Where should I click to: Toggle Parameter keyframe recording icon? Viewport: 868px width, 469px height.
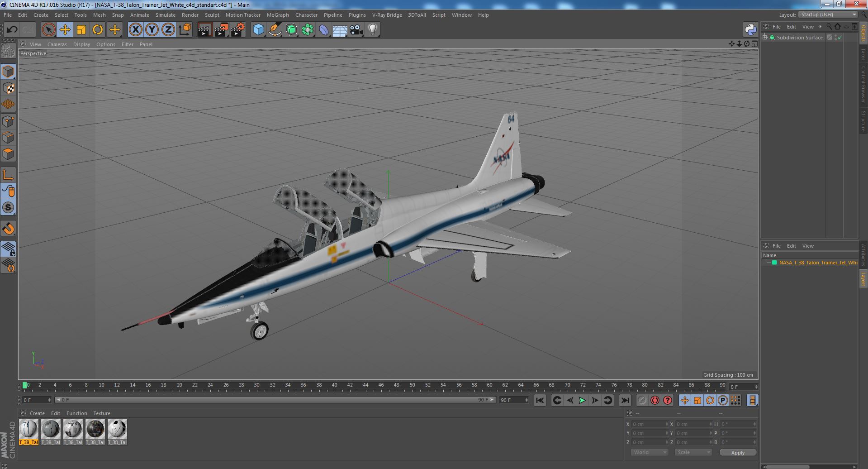coord(723,400)
